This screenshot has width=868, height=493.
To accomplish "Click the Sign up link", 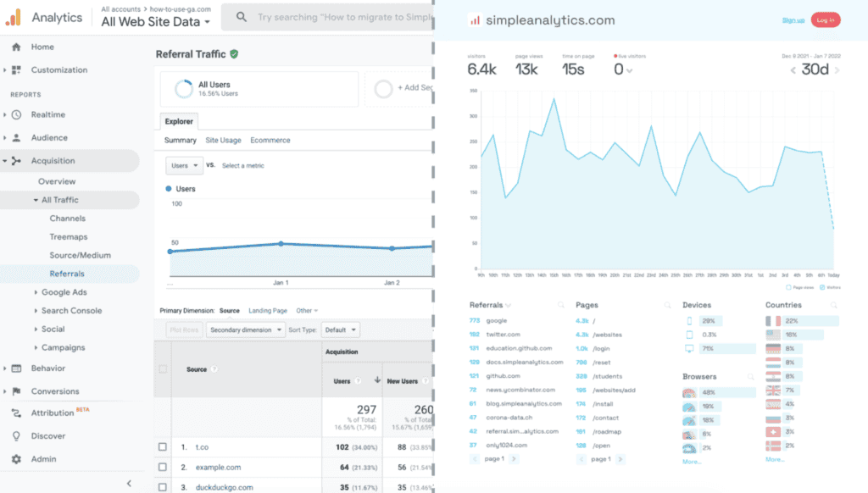I will click(793, 20).
